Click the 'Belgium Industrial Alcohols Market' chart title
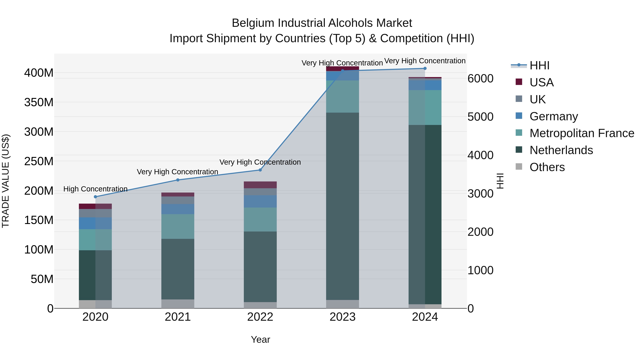Screen dimensions: 644x362 tap(322, 23)
